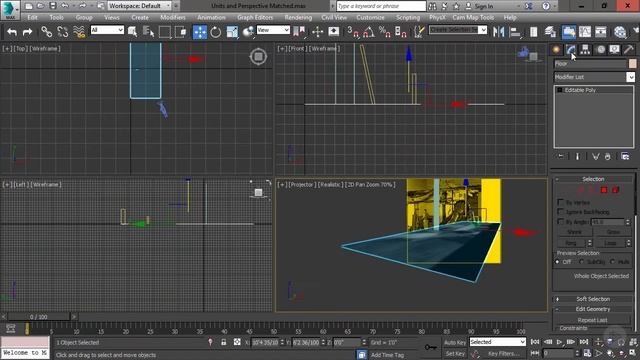Choose the Rectangular Selection Region tool
Viewport: 640px width, 360px height.
pos(164,32)
